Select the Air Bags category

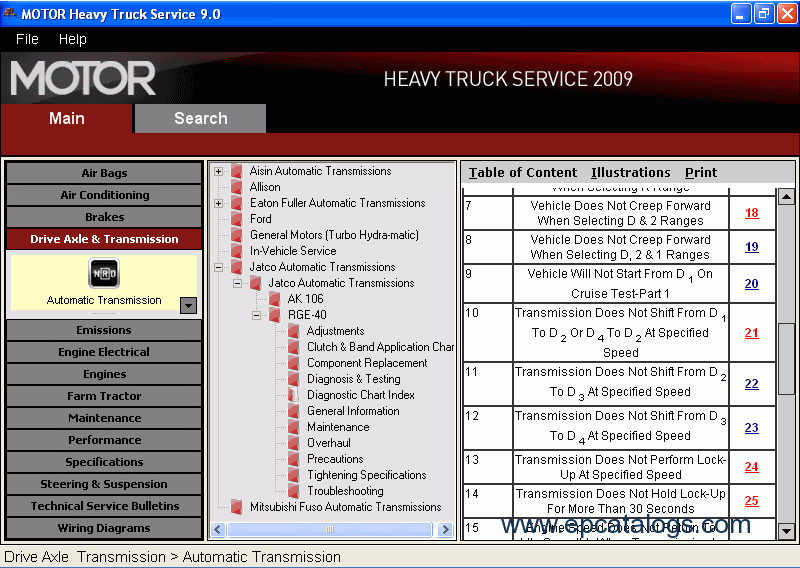(x=104, y=173)
